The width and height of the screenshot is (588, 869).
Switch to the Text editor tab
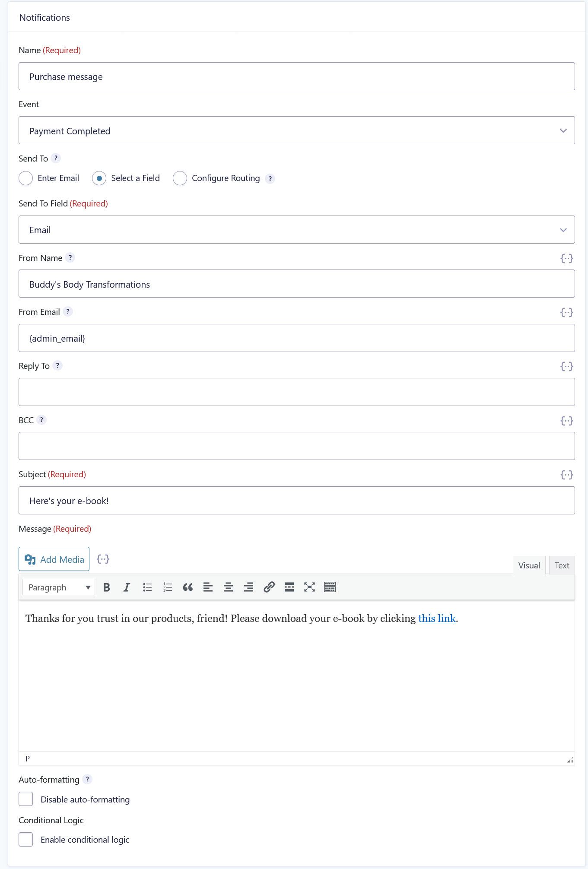pos(562,565)
